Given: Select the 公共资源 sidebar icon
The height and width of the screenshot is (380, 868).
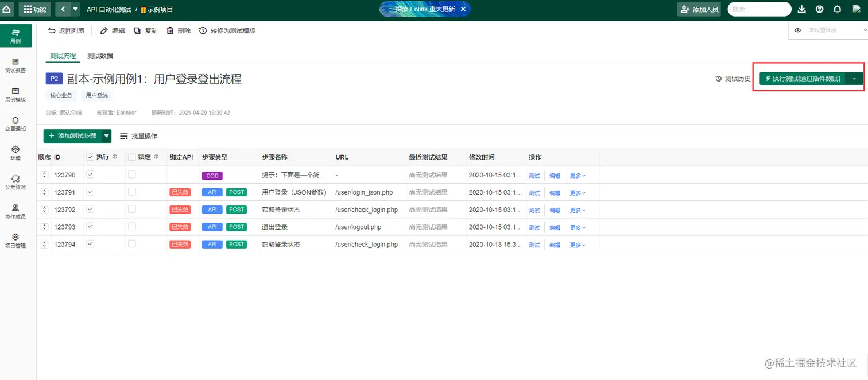Looking at the screenshot, I should 15,183.
